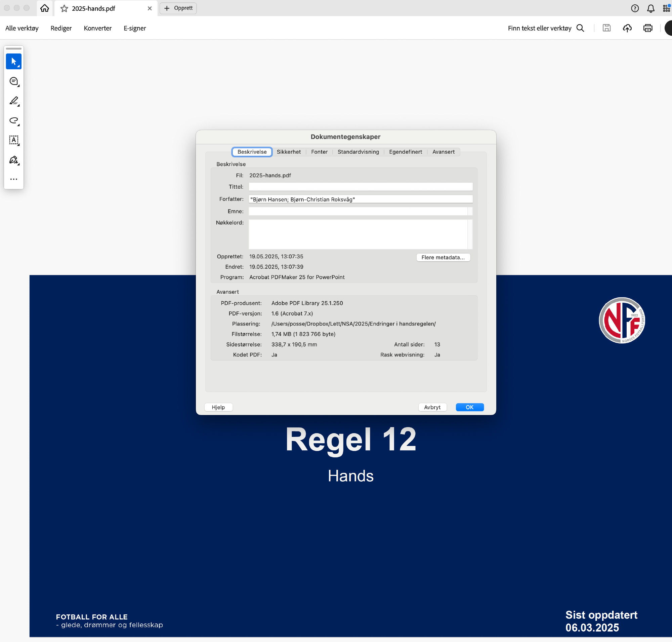Open a new tab with Opprett
The image size is (672, 642).
coord(178,8)
